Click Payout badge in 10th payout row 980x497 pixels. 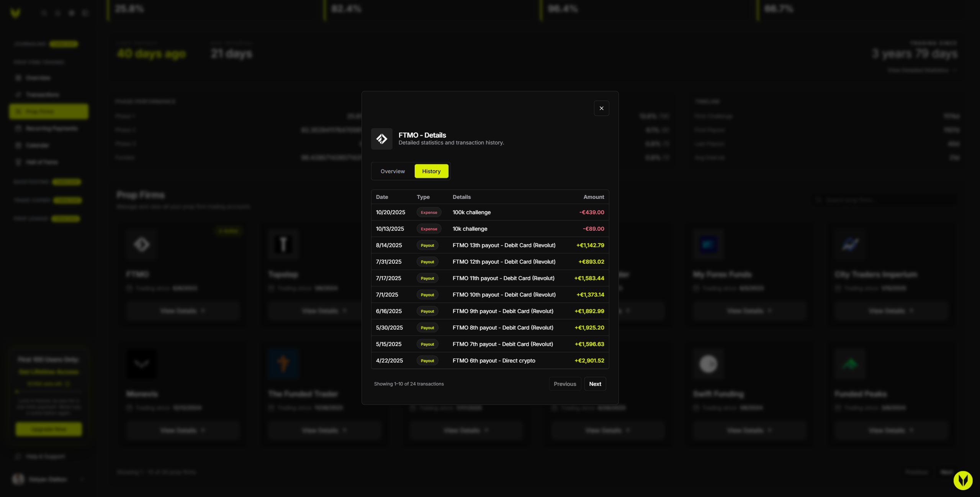(x=427, y=295)
